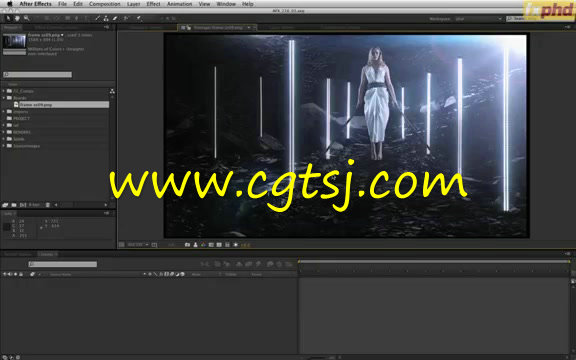This screenshot has width=576, height=360.
Task: Toggle the Region of Interest button
Action: (211, 245)
